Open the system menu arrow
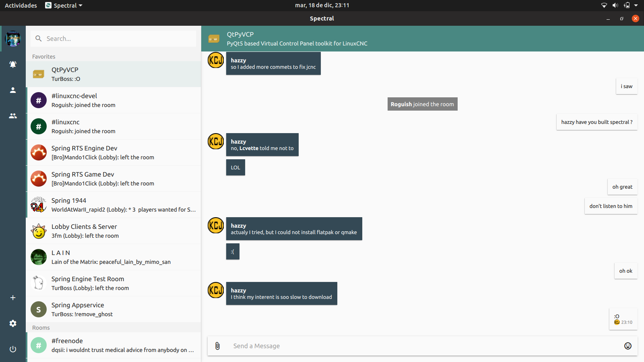The height and width of the screenshot is (362, 644). tap(636, 5)
